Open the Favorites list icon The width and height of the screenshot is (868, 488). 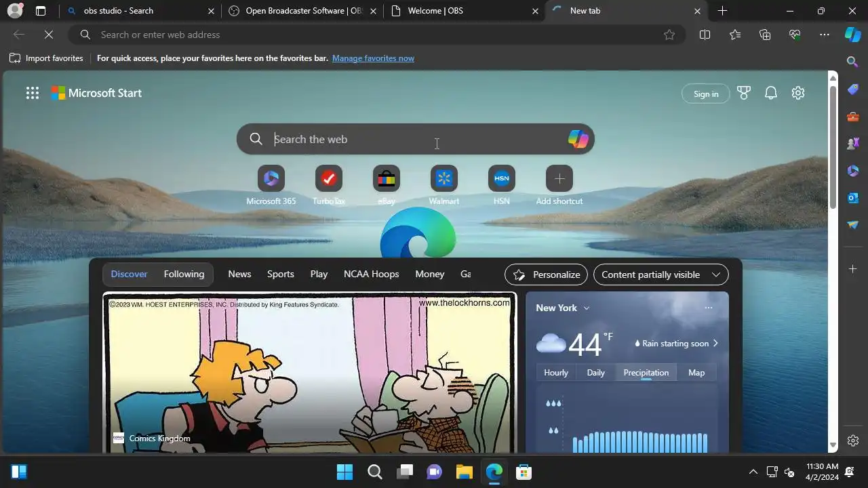[735, 35]
